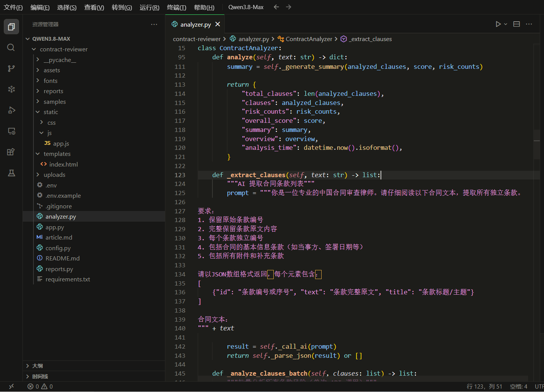This screenshot has height=392, width=544.
Task: Open run button dropdown arrow
Action: 506,24
